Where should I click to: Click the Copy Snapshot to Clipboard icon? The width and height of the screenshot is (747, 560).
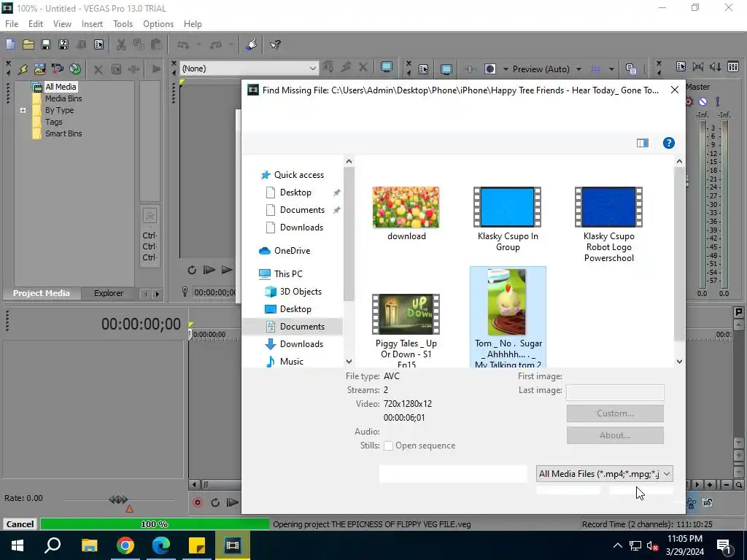point(631,69)
